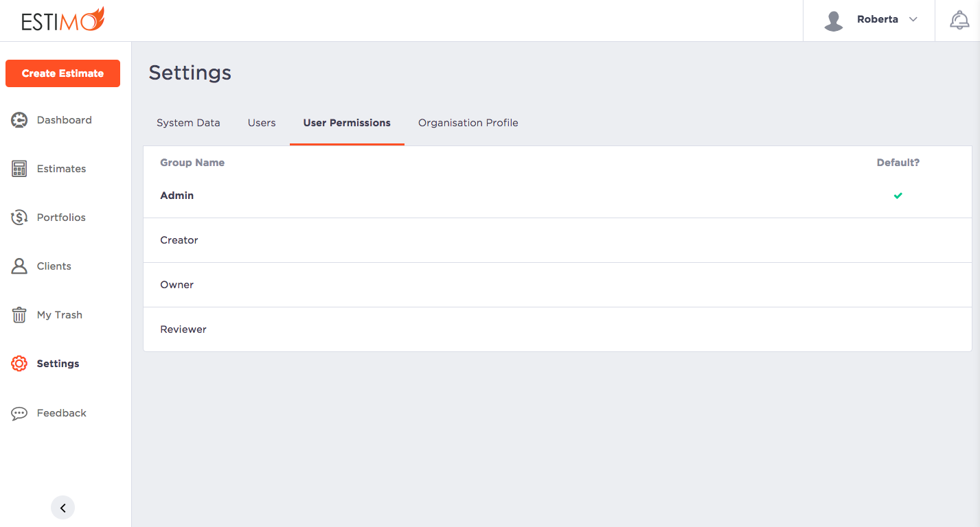This screenshot has width=980, height=527.
Task: Switch to the Users tab
Action: tap(262, 122)
